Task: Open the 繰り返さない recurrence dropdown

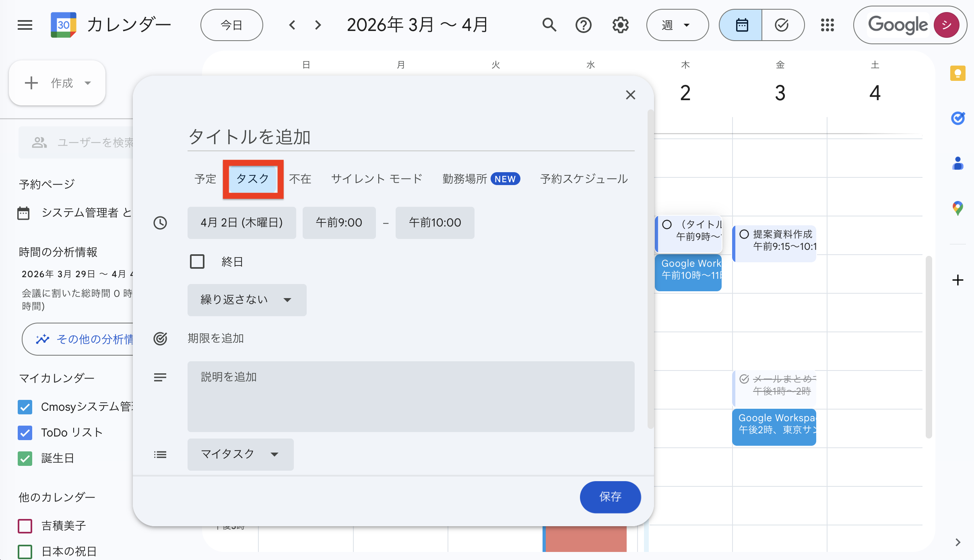Action: click(247, 300)
